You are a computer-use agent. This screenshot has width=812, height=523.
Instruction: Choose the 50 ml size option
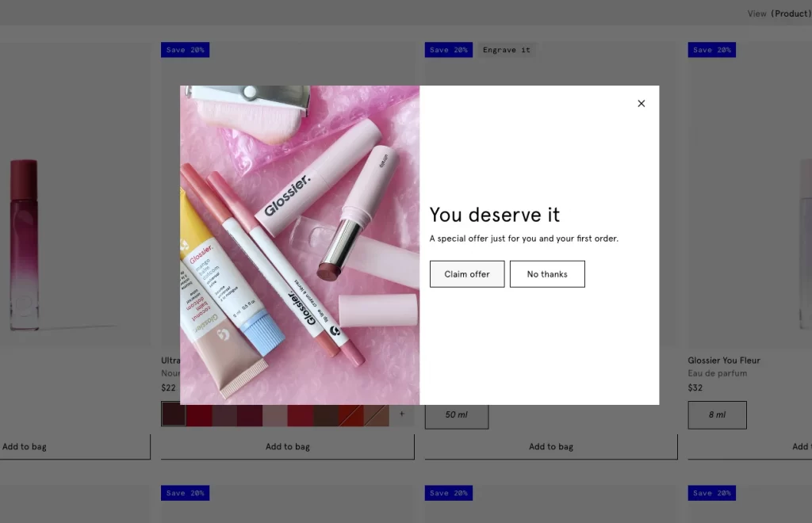coord(457,415)
